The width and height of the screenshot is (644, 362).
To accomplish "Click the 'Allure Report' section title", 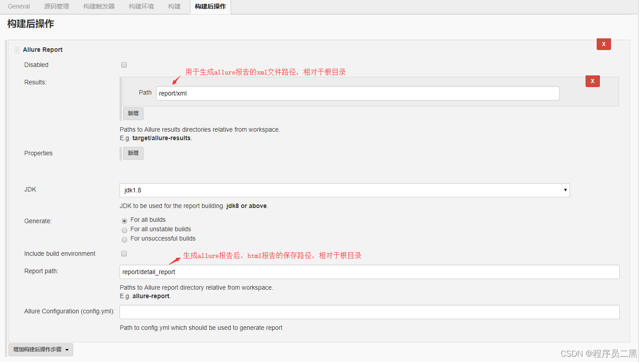I will pyautogui.click(x=43, y=50).
